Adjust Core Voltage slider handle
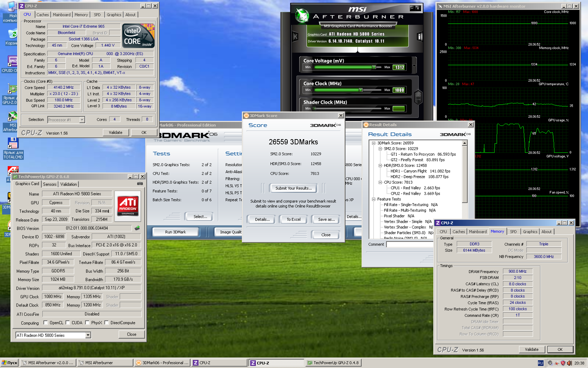Image resolution: width=588 pixels, height=368 pixels. pos(374,67)
